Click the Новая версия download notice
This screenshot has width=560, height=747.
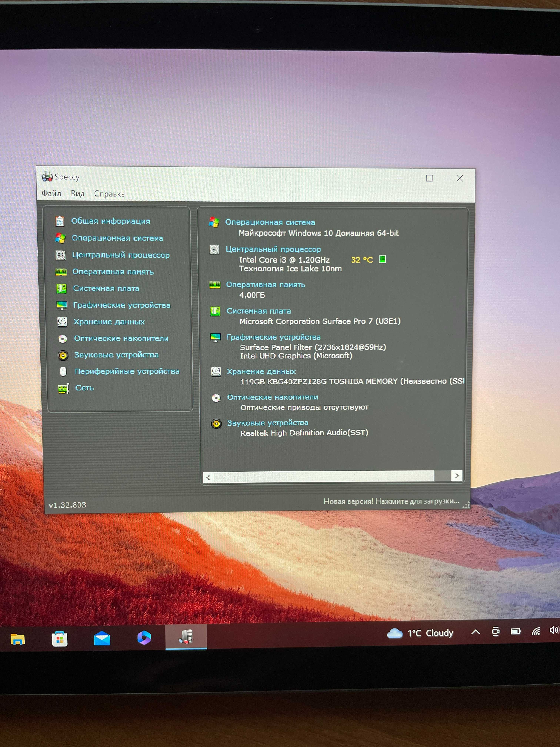[x=391, y=501]
